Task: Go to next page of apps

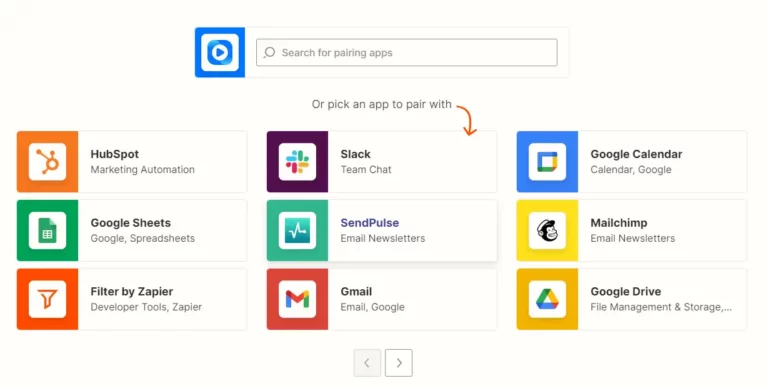Action: click(x=399, y=363)
